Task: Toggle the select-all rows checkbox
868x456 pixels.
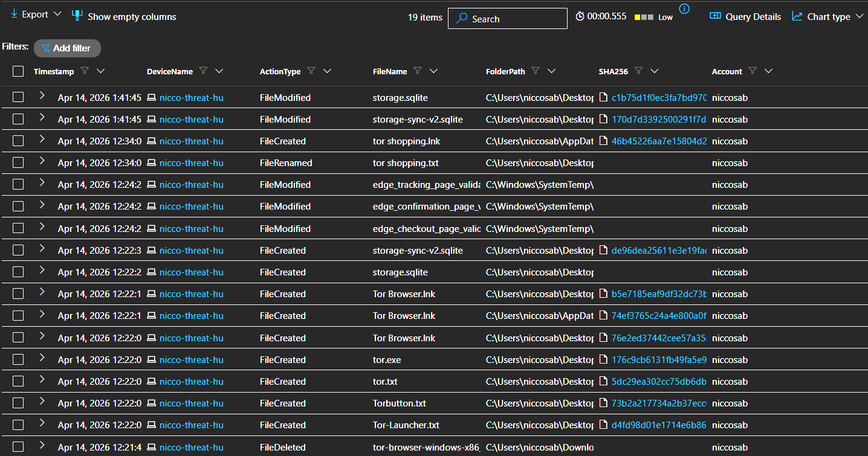Action: 18,71
